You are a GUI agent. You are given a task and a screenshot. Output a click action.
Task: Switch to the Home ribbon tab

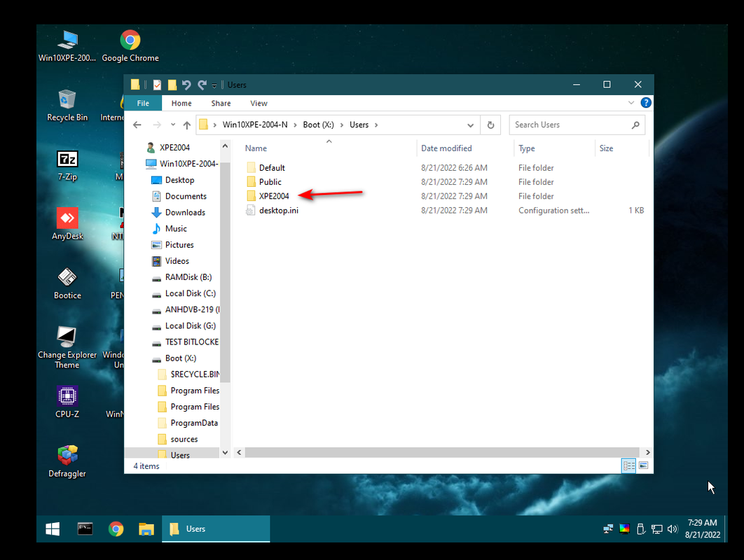coord(181,103)
